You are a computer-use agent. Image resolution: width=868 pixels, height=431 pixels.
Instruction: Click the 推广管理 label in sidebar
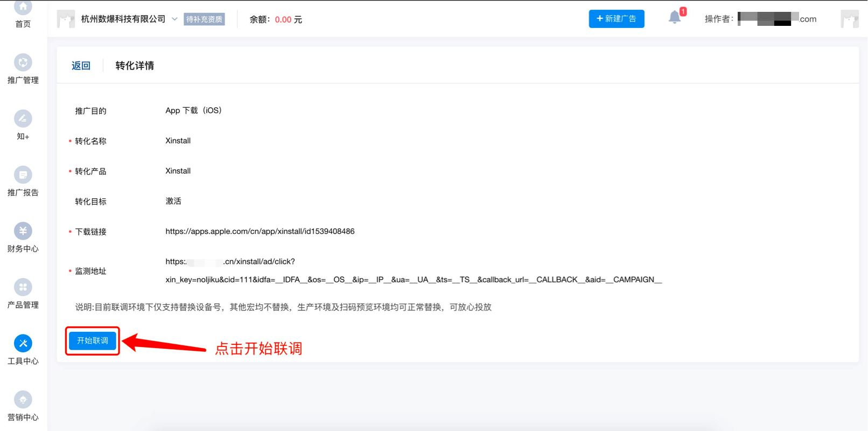(23, 80)
